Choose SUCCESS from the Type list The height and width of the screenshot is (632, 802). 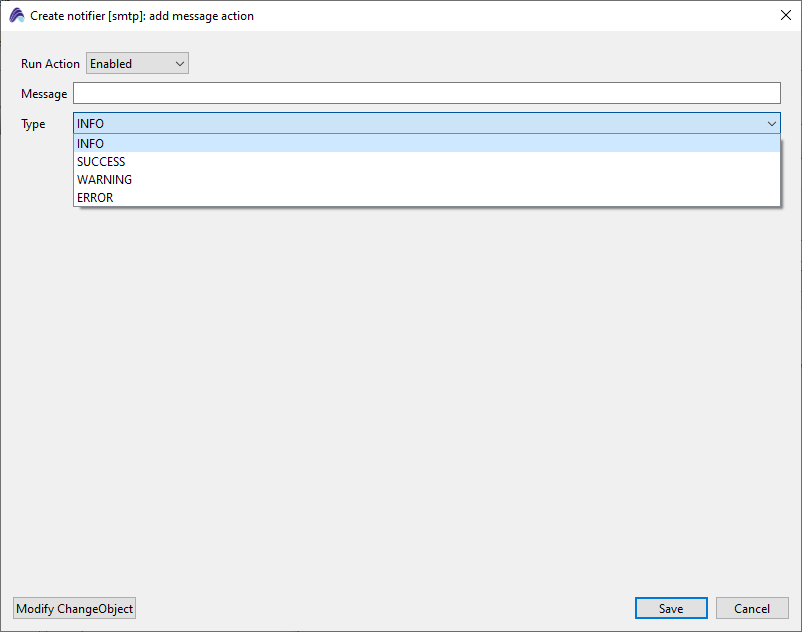click(101, 162)
